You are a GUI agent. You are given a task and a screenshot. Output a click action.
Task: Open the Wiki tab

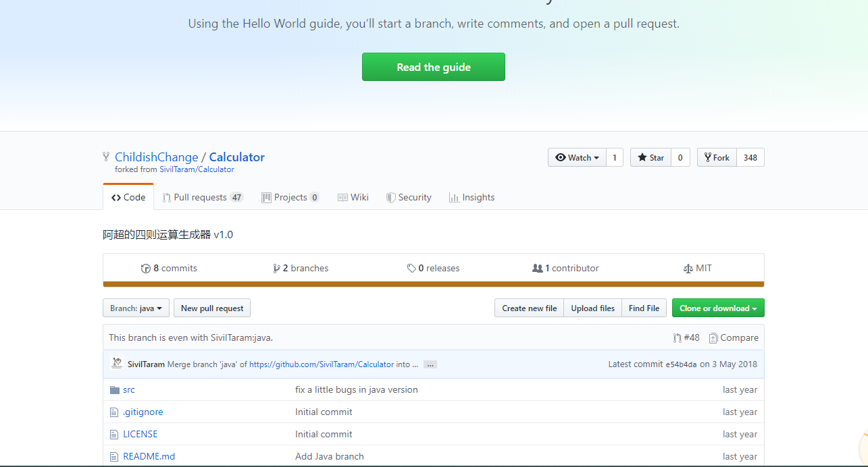353,197
